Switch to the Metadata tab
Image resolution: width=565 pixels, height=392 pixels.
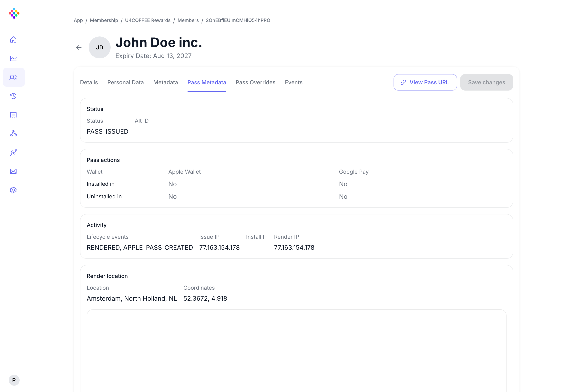pyautogui.click(x=166, y=82)
